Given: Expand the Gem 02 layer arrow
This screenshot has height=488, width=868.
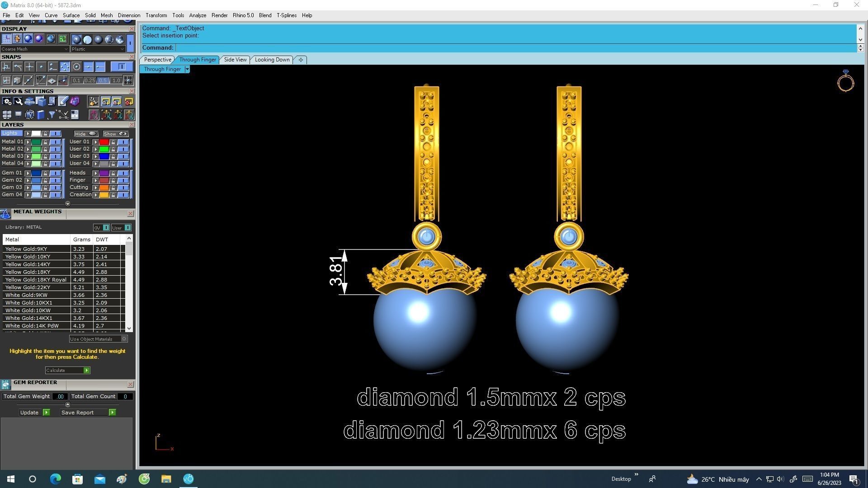Looking at the screenshot, I should click(x=28, y=180).
